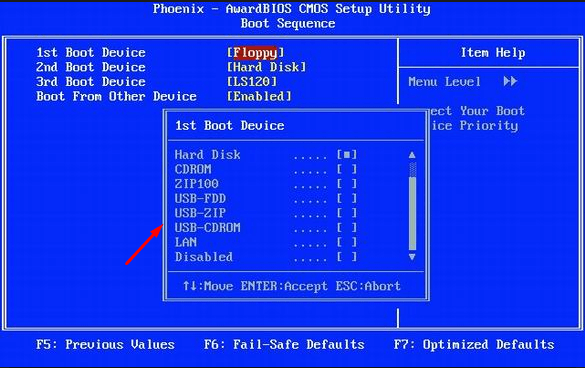Select the CDROM radio option
This screenshot has width=585, height=368.
[347, 169]
